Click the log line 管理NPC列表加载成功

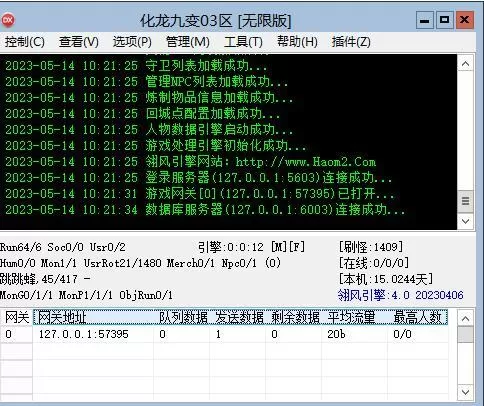(146, 82)
